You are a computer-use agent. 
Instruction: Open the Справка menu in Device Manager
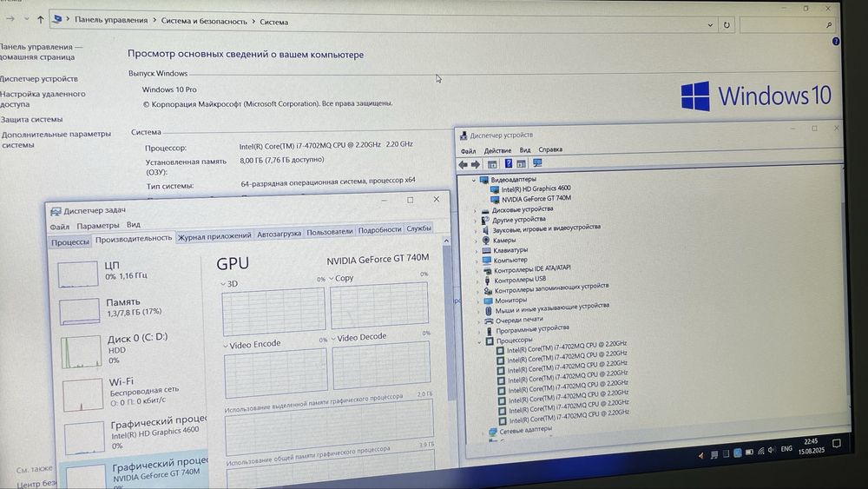[x=550, y=149]
